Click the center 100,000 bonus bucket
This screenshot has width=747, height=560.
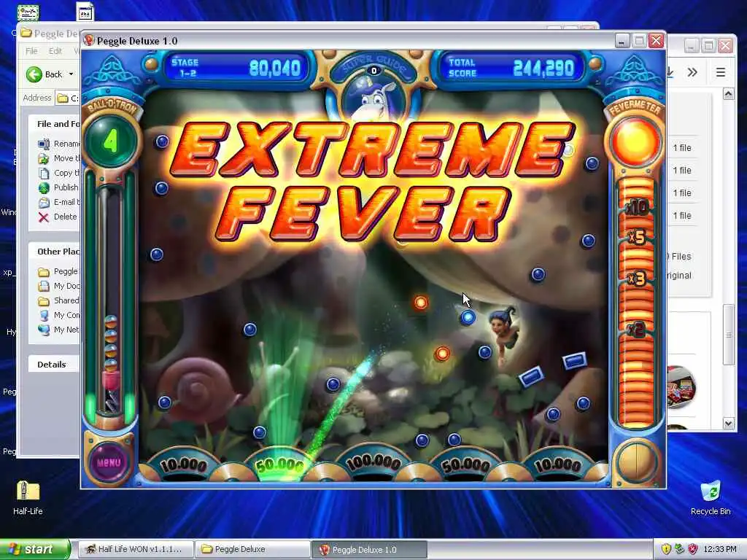pos(373,463)
